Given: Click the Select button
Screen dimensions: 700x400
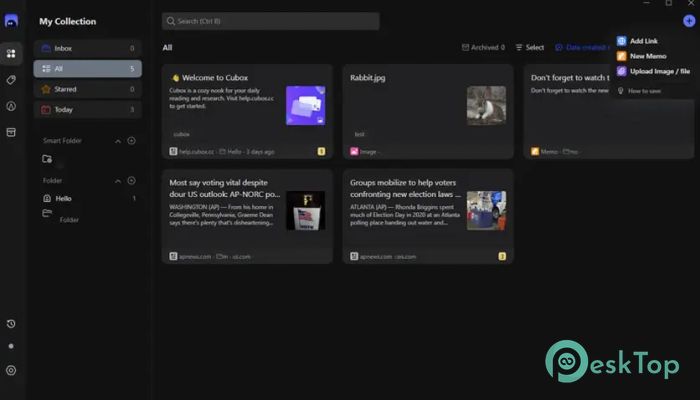Looking at the screenshot, I should pos(530,47).
